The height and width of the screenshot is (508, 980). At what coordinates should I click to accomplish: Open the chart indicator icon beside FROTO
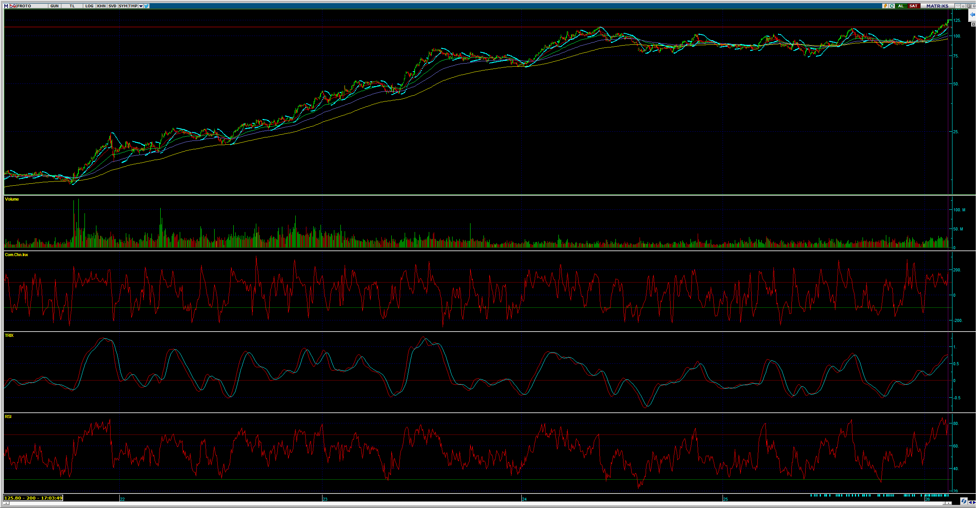(x=13, y=6)
